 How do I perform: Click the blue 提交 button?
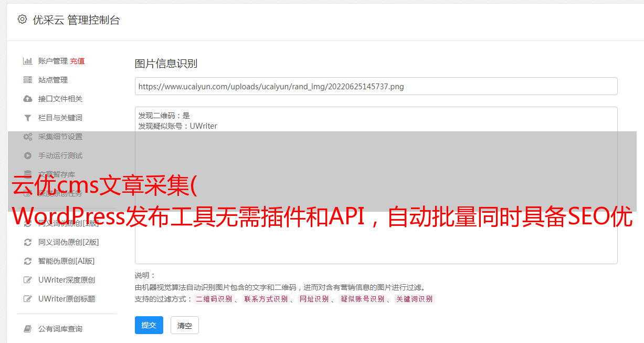149,325
